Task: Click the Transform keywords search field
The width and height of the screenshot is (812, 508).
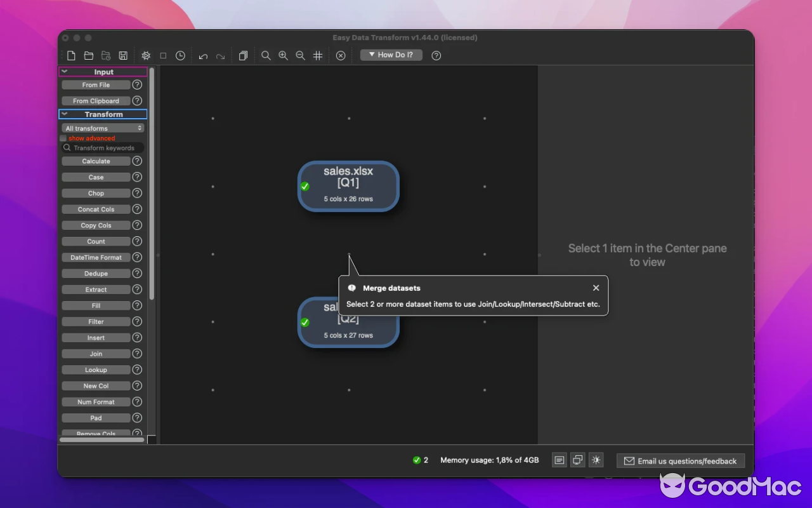Action: (105, 148)
